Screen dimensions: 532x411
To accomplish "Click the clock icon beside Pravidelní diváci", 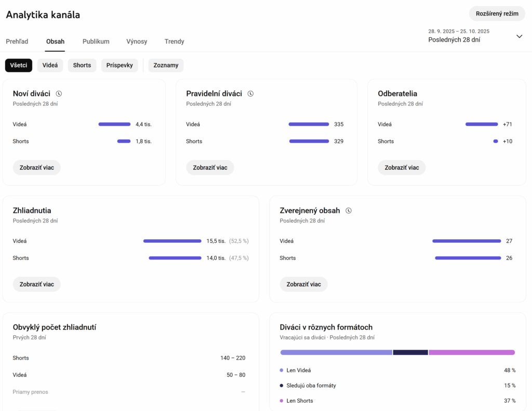I will tap(250, 94).
